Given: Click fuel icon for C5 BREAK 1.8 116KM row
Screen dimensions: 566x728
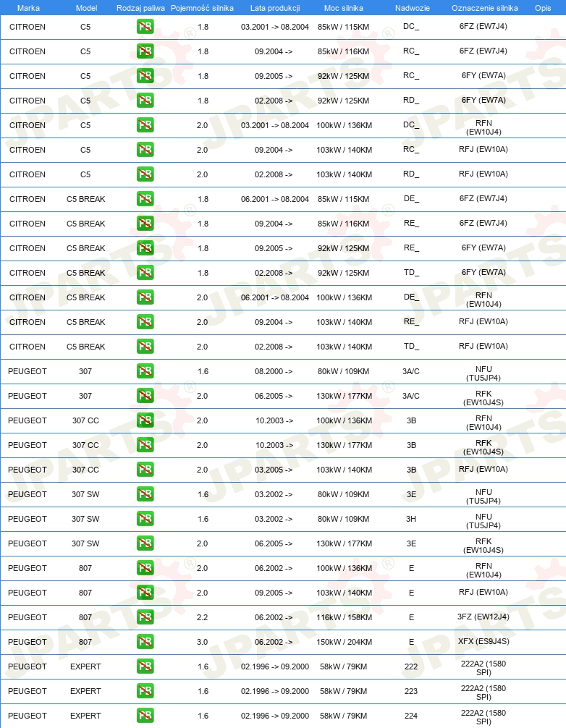Looking at the screenshot, I should (145, 224).
